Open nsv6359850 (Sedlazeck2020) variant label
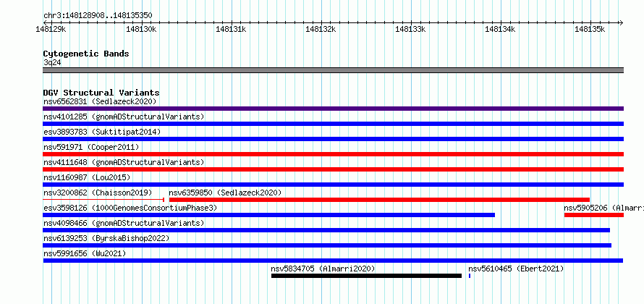The image size is (644, 304). tap(225, 193)
